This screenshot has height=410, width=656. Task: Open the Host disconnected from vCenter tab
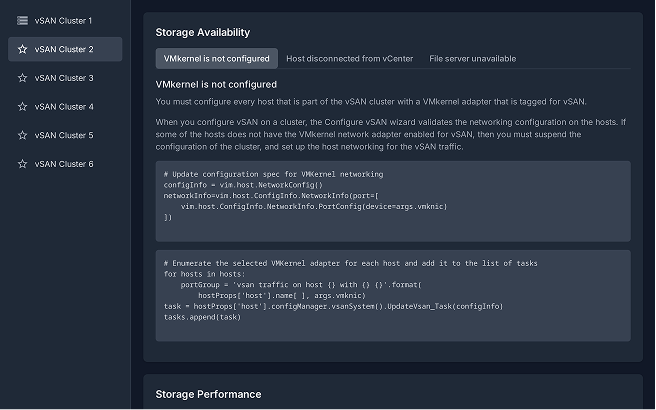click(349, 59)
